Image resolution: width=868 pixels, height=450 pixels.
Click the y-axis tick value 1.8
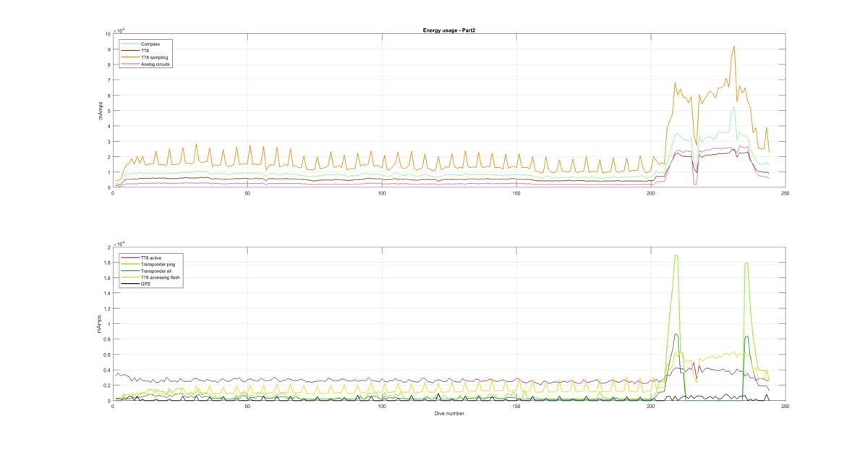coord(106,263)
